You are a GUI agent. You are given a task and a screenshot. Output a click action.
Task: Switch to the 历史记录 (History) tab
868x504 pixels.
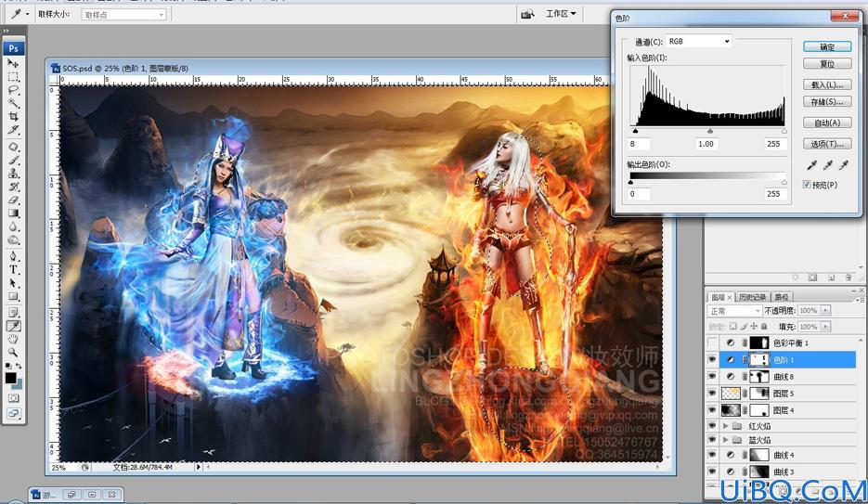752,298
